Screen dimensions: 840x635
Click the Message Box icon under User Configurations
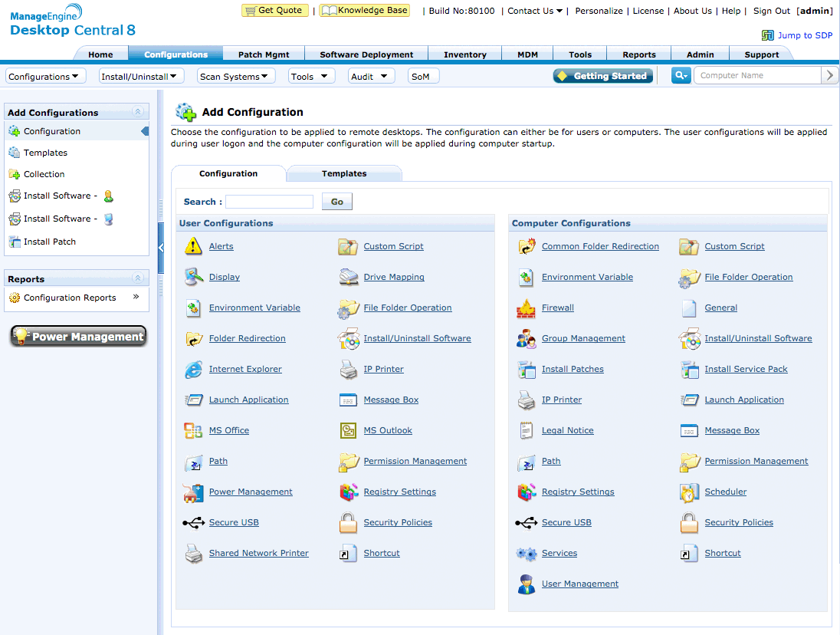point(348,400)
